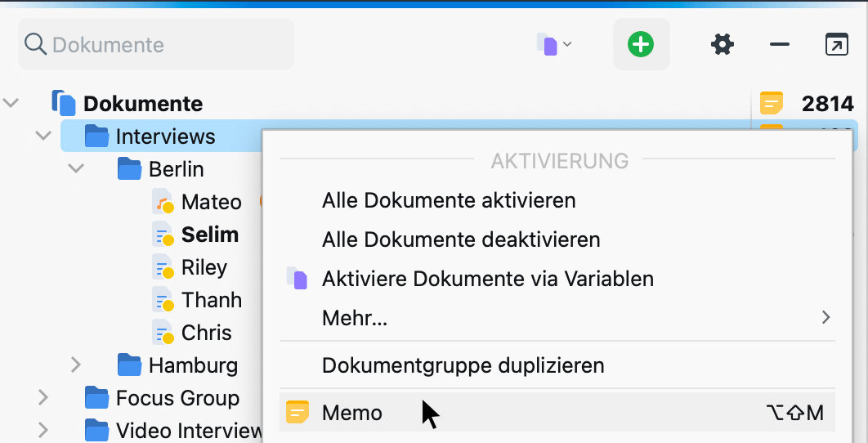Viewport: 868px width, 443px height.
Task: Select the Berlin folder
Action: pos(176,169)
